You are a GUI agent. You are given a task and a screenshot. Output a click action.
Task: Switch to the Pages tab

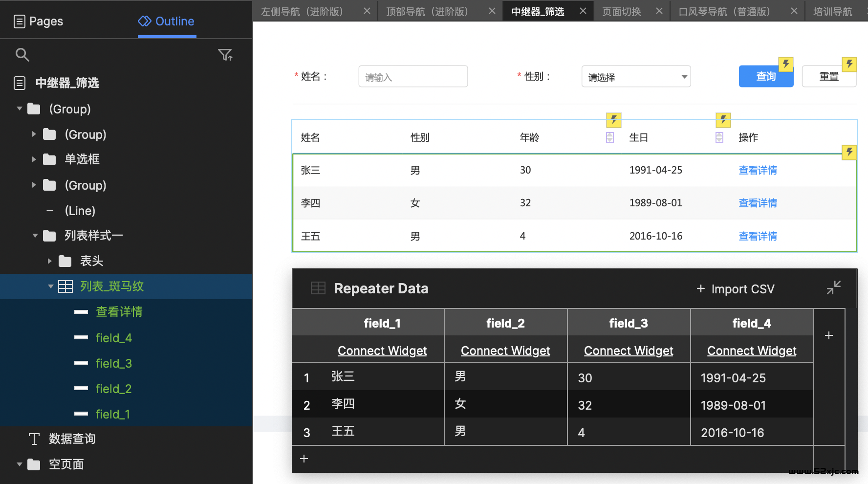[39, 22]
